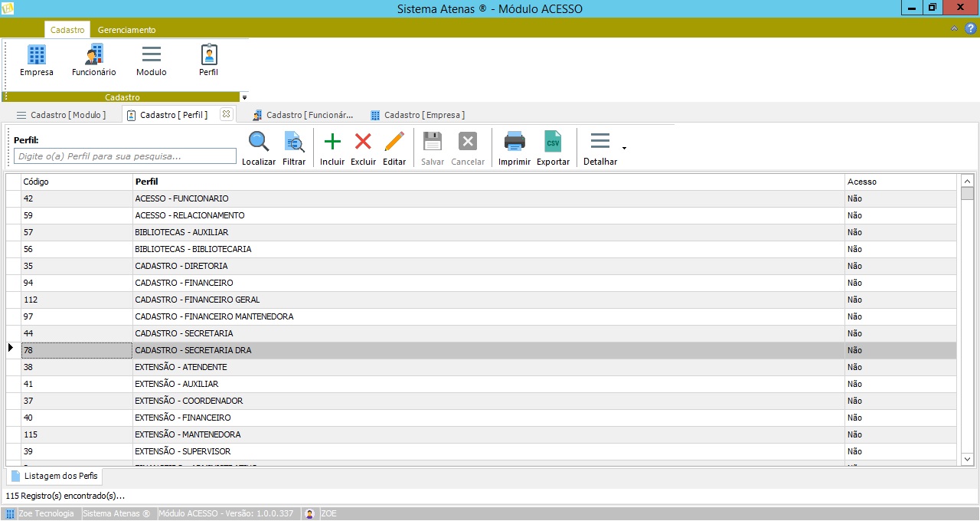Image resolution: width=980 pixels, height=521 pixels.
Task: Click the scrollbar down arrow
Action: point(967,458)
